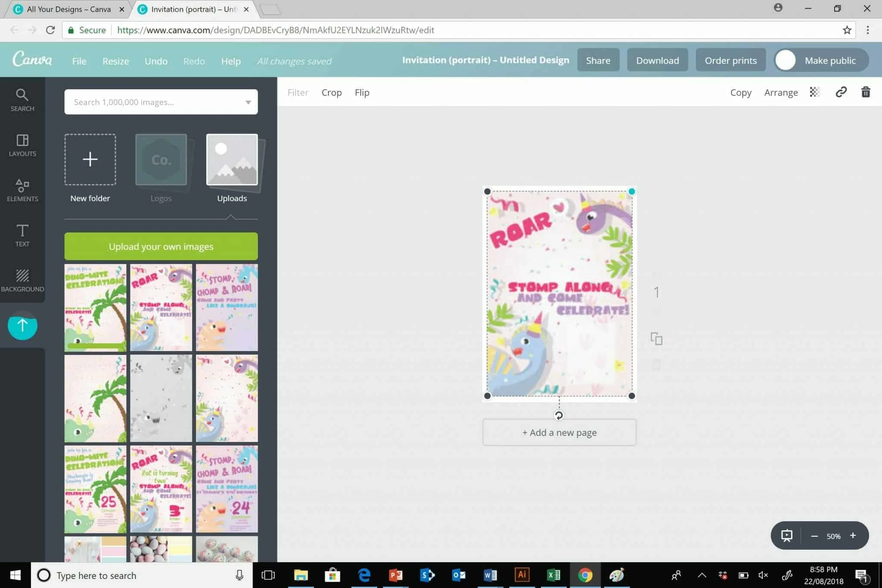Open the Text side panel

22,235
